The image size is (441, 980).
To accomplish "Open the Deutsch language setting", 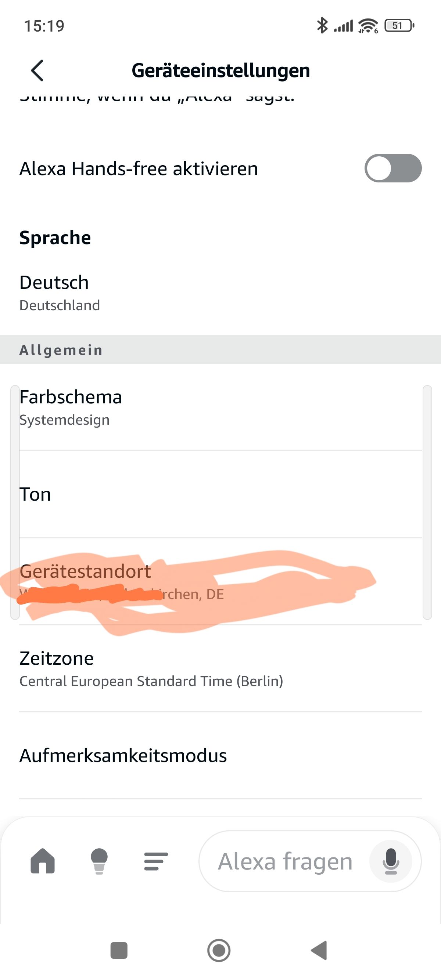I will coord(54,283).
